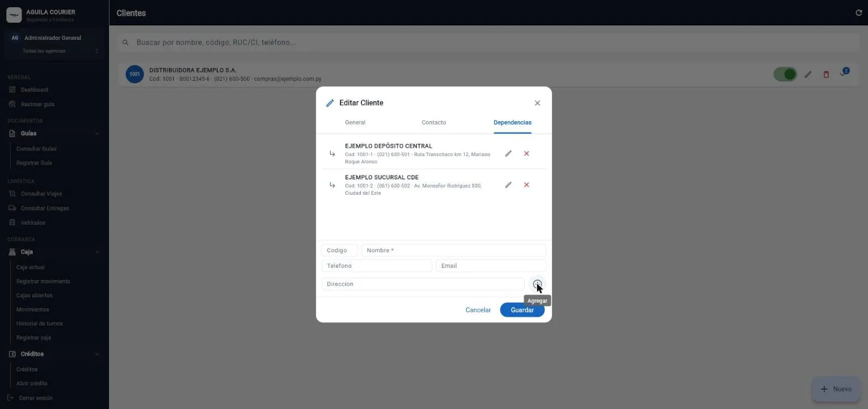868x409 pixels.
Task: Edit the EJEMPLO SUCURSAL CDE pencil icon
Action: (x=508, y=185)
